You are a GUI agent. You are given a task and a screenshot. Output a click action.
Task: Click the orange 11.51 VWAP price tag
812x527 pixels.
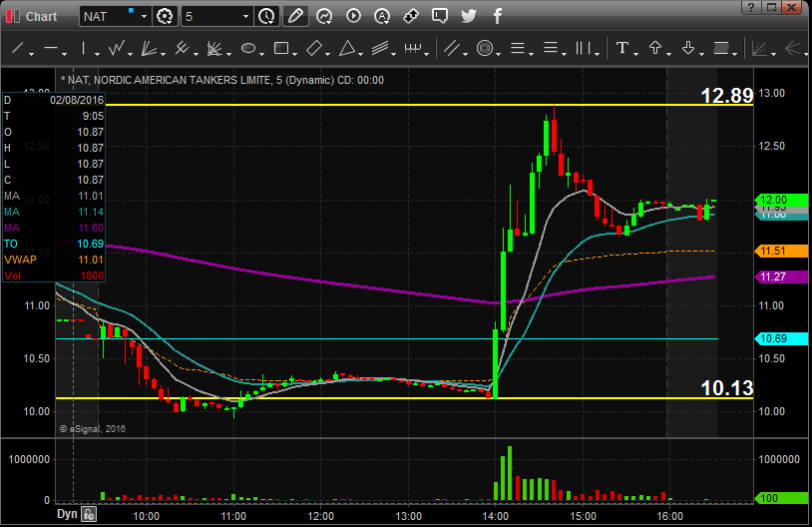pos(781,251)
